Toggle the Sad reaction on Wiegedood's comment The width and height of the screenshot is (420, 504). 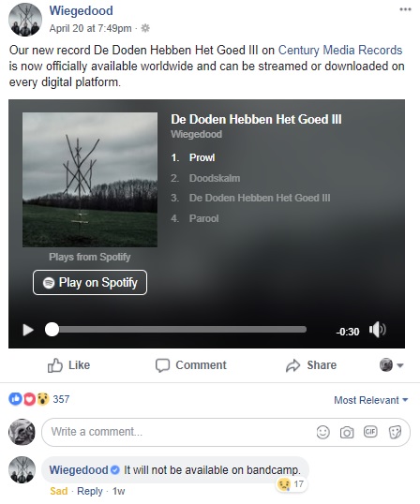click(58, 491)
